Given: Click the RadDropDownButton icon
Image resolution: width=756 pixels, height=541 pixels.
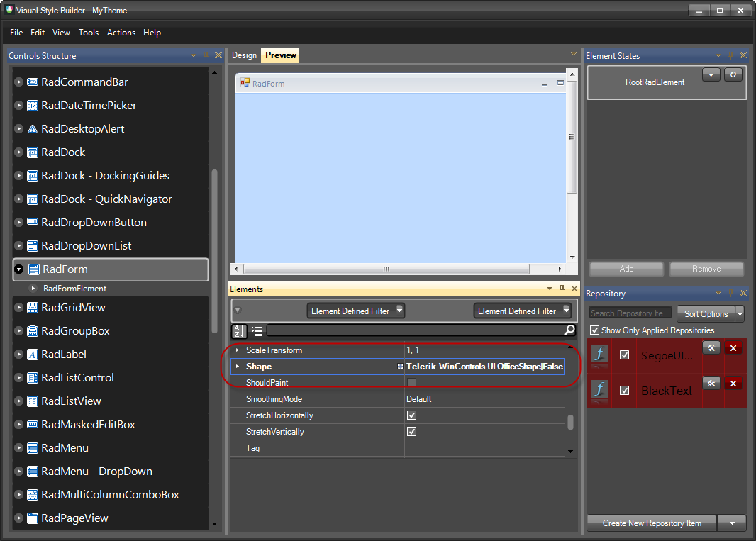Looking at the screenshot, I should tap(33, 222).
